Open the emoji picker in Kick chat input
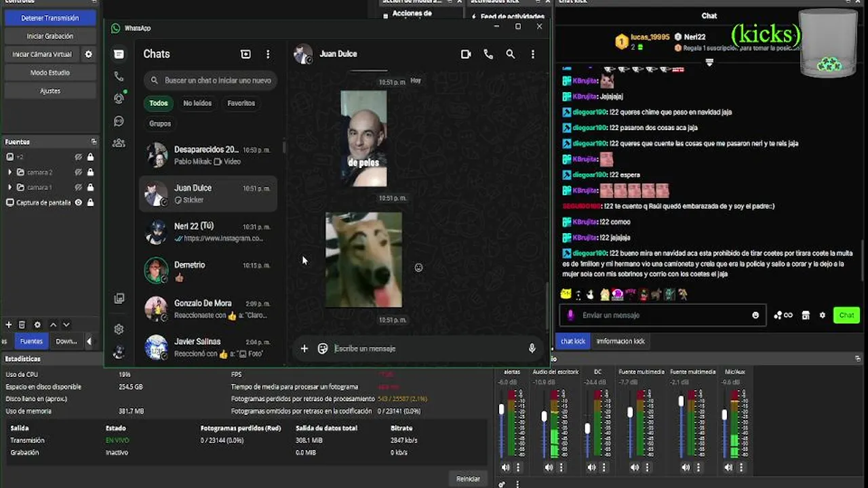 755,315
